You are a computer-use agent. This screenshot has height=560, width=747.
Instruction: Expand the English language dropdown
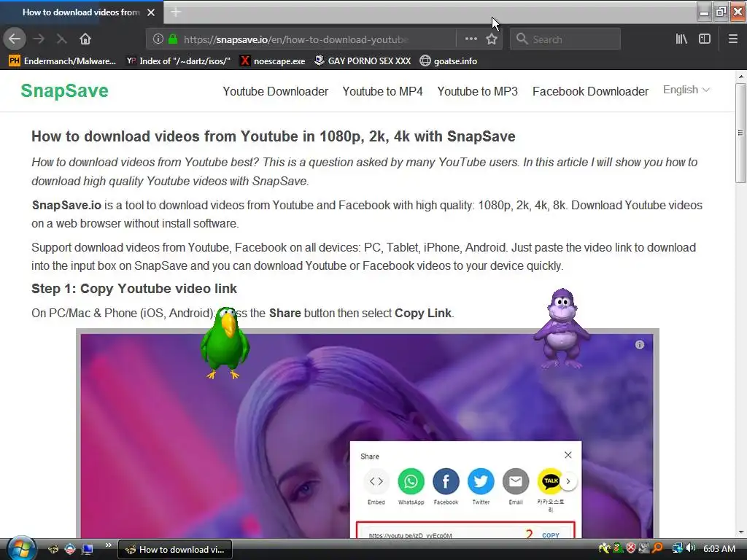(x=686, y=90)
